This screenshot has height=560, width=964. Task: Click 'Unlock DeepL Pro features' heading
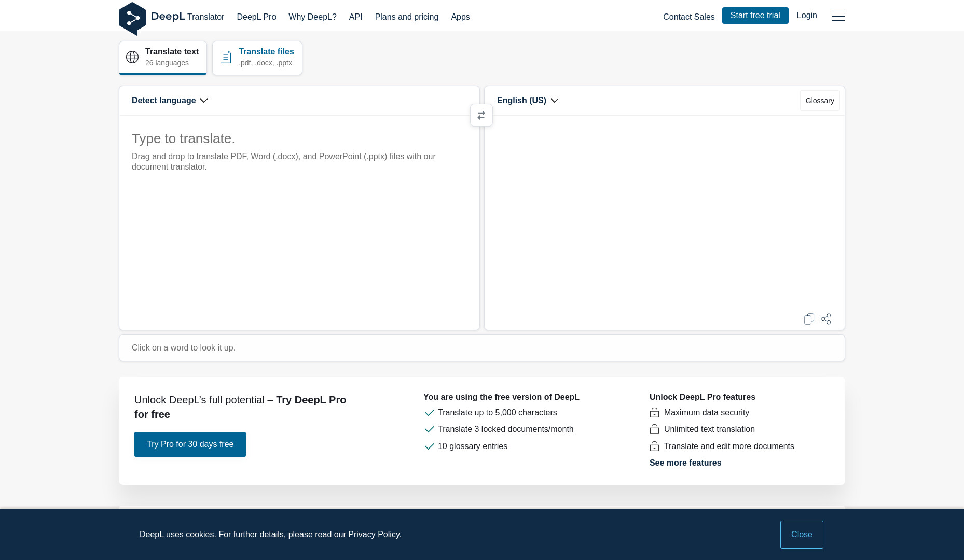[x=703, y=397]
